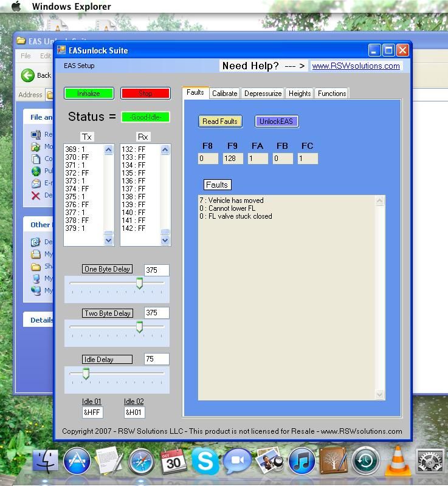Click the Two Byte Delay value field
This screenshot has height=486, width=448.
(x=157, y=313)
